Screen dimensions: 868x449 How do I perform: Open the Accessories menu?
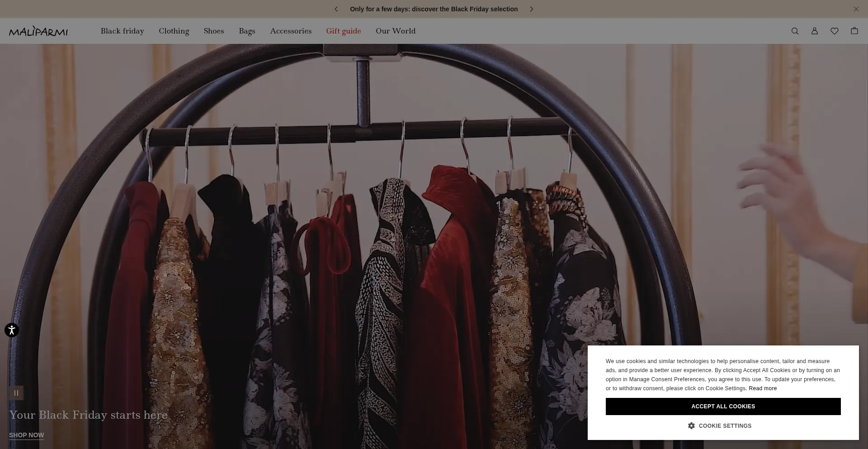291,31
